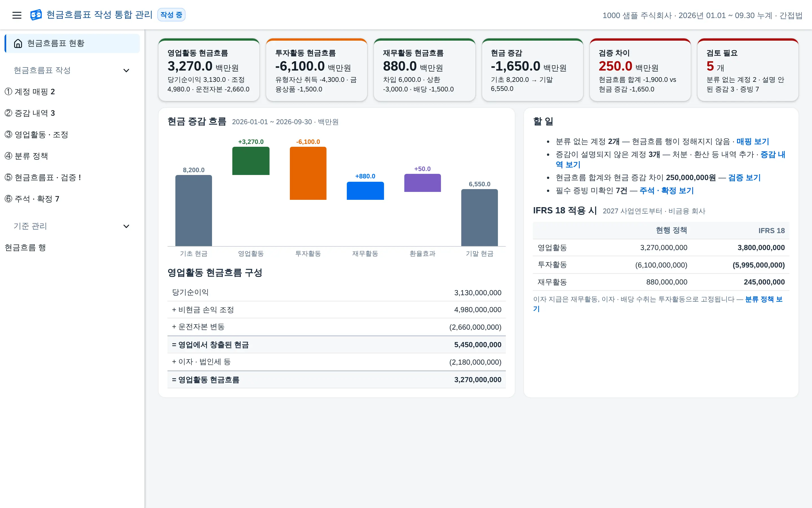
Task: Select the 영업활동 현금흐름 summary card
Action: (209, 70)
